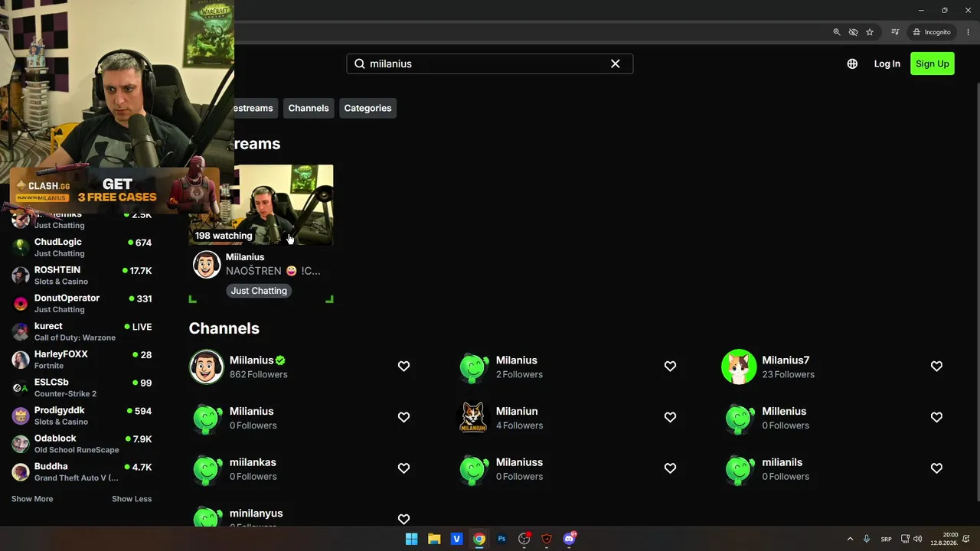Toggle the heart for Milanius with 2 followers
Screen dimensions: 980x551
[x=670, y=367]
